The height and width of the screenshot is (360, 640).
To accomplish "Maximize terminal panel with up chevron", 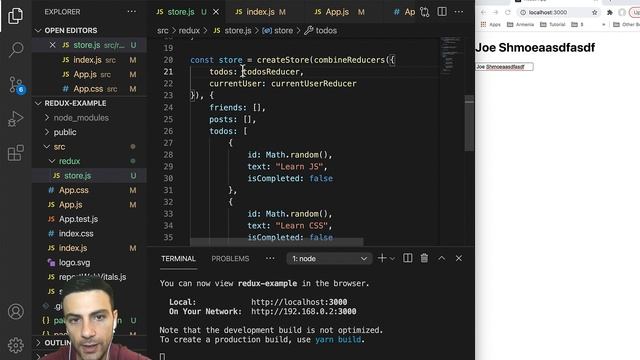I will pyautogui.click(x=442, y=258).
